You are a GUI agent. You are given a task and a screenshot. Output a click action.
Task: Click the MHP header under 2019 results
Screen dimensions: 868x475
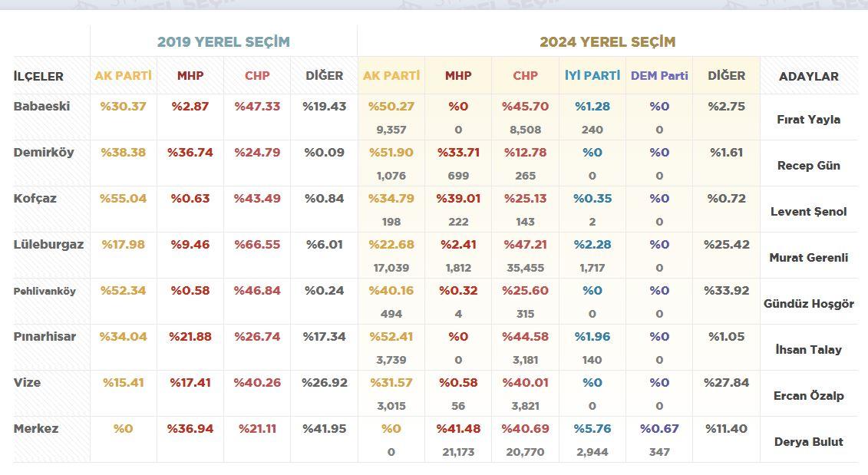190,76
